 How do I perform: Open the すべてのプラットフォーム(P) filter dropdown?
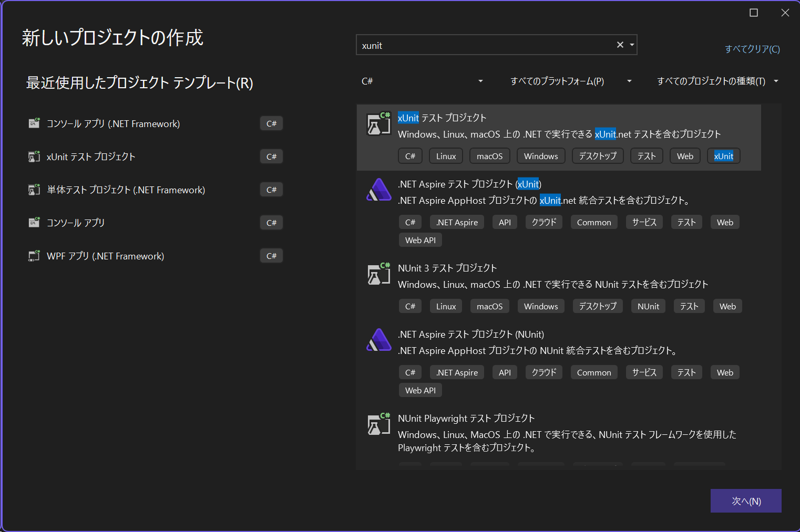(571, 81)
